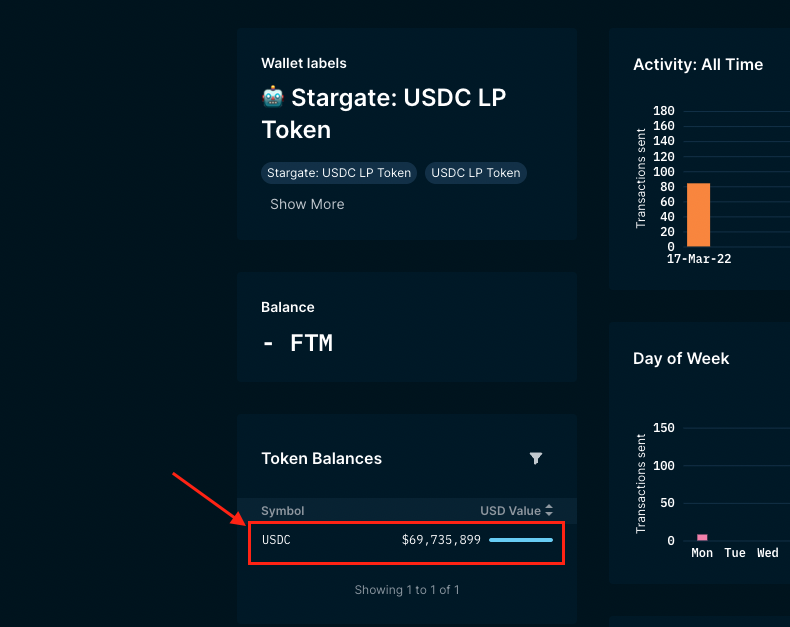Screen dimensions: 790x627
Task: Click the Activity: All Time heading
Action: (698, 65)
